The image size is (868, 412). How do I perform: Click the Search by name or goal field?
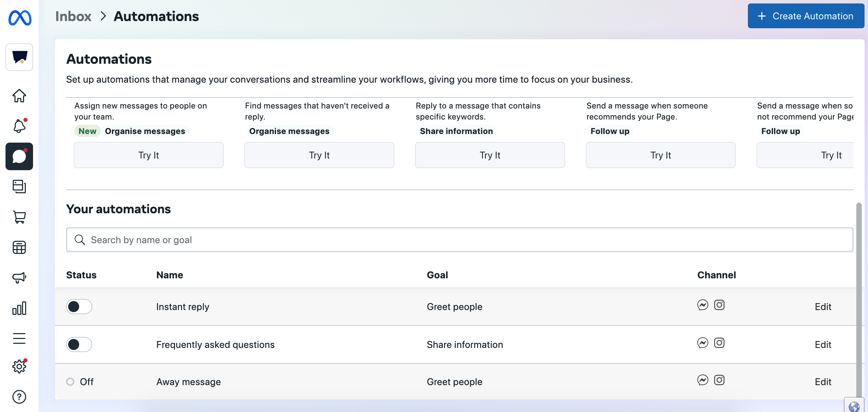[459, 239]
